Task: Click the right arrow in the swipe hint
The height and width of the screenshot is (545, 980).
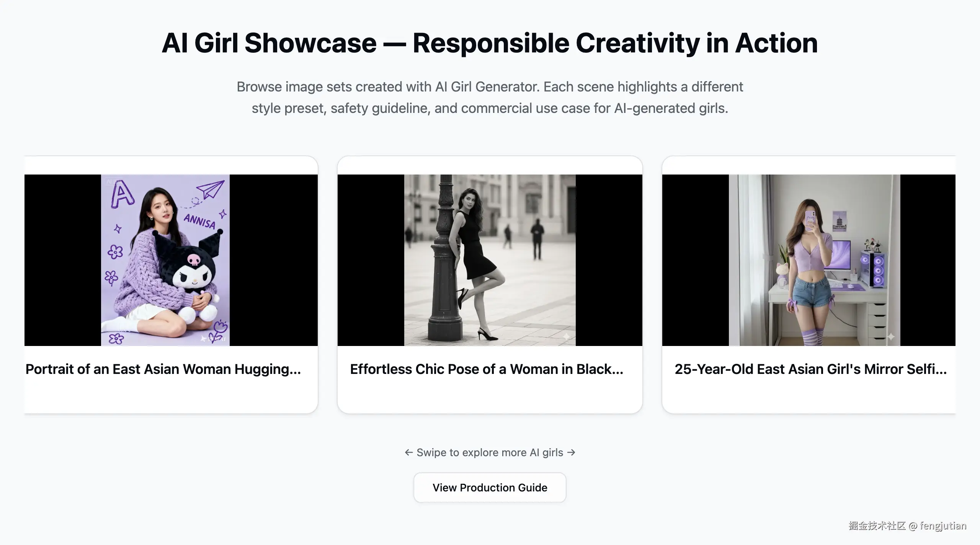Action: (571, 452)
